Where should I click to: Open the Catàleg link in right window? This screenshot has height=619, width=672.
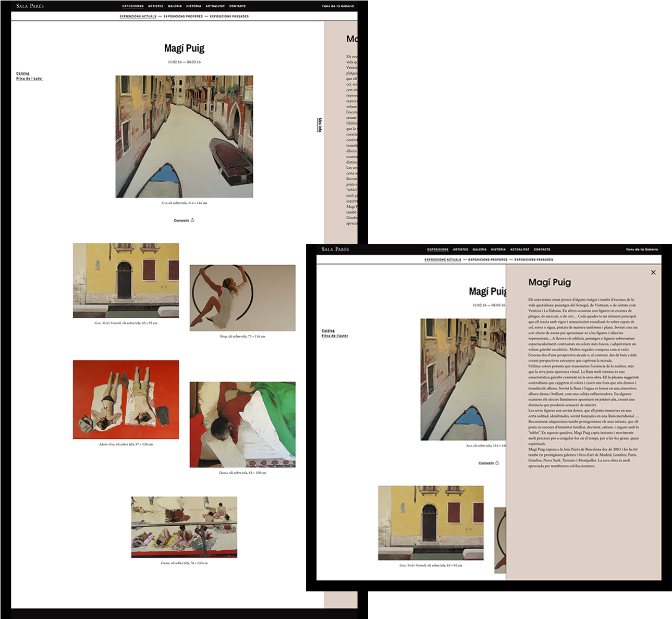(x=328, y=331)
